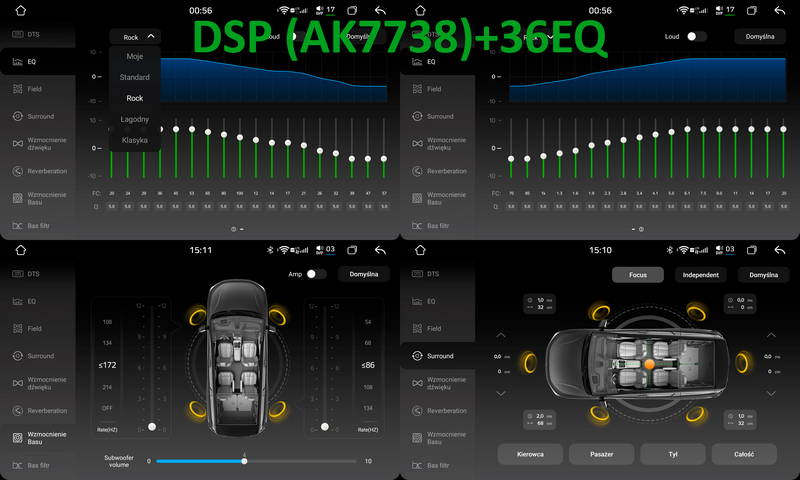Click the orange focus point inside the car
Viewport: 800px width, 480px height.
649,364
